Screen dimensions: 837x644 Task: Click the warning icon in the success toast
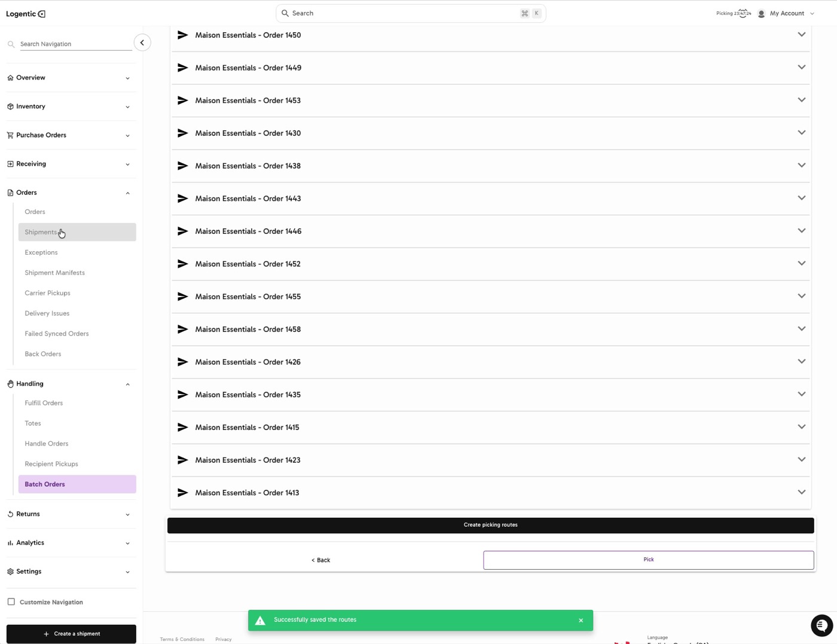(x=260, y=621)
